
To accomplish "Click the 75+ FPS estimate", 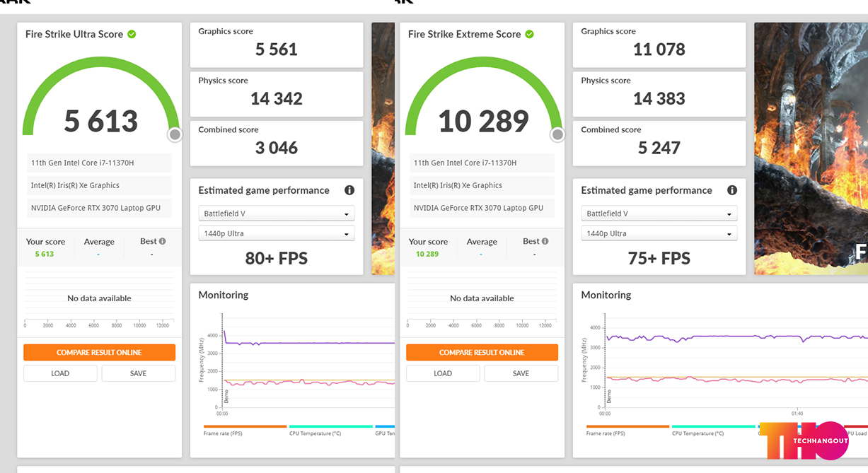I will [x=659, y=258].
